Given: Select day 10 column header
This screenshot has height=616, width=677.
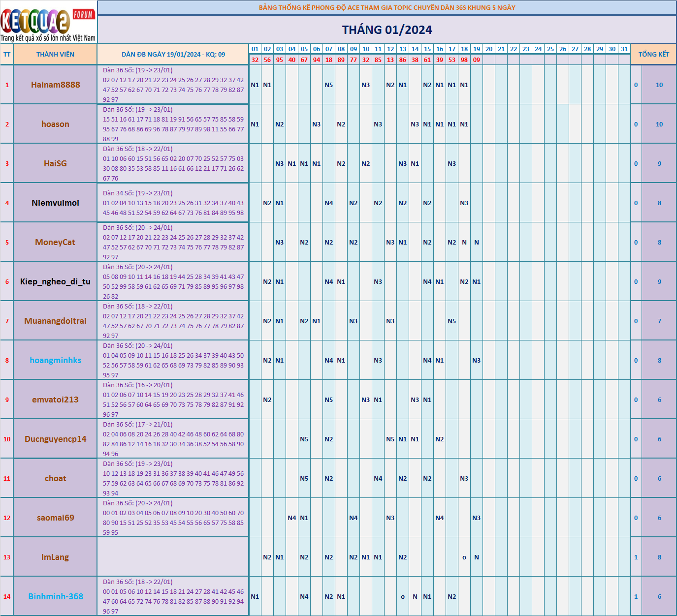Looking at the screenshot, I should (x=366, y=49).
